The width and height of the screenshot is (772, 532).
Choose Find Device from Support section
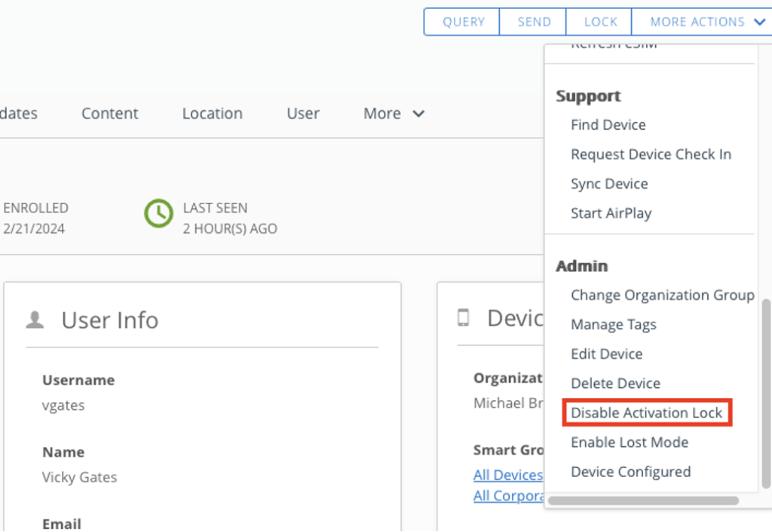pos(608,125)
